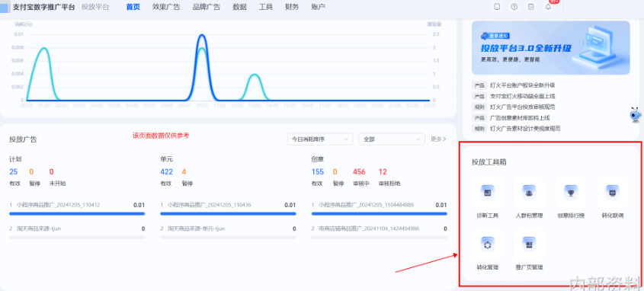
Task: Click the 456 审核中 creative count
Action: (x=359, y=172)
